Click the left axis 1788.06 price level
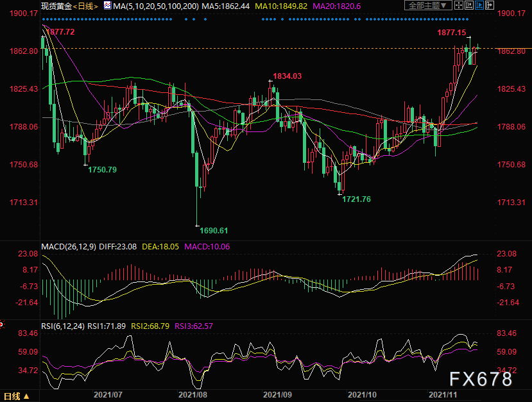This screenshot has width=532, height=402. [x=24, y=126]
